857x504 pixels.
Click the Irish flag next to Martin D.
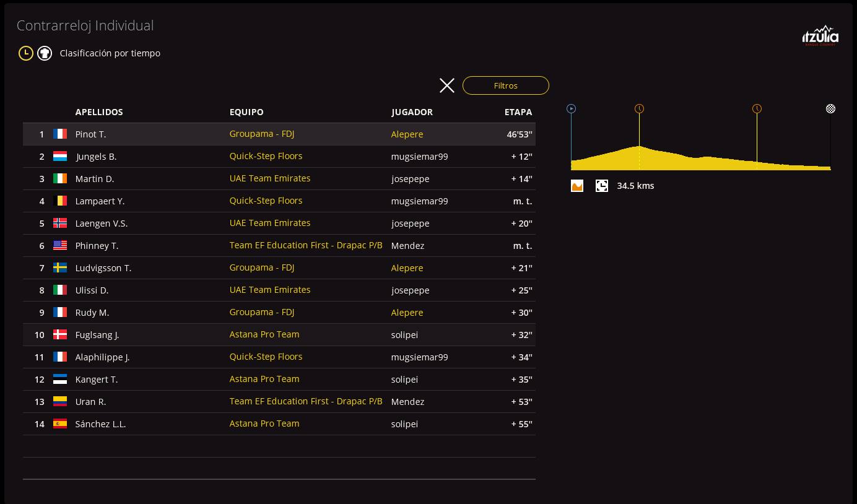click(60, 178)
